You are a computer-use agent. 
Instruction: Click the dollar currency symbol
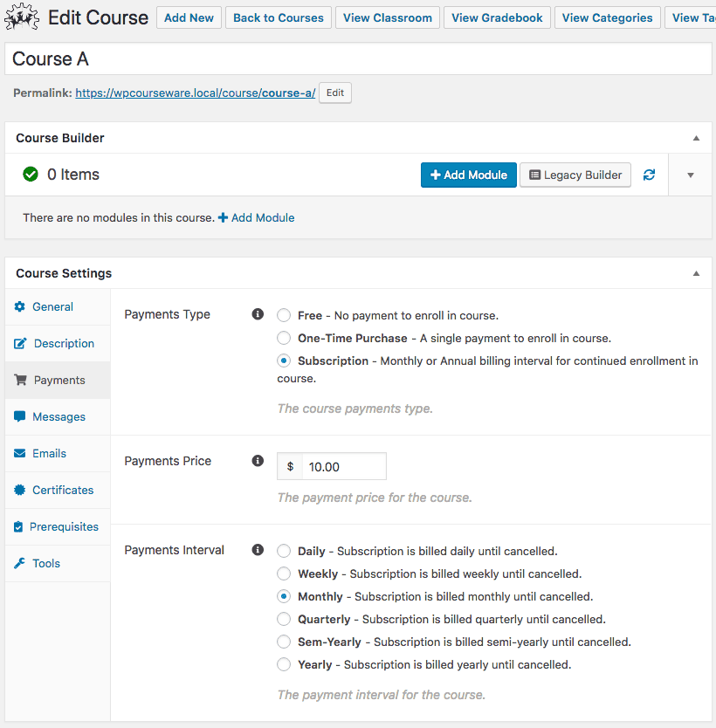pyautogui.click(x=290, y=466)
